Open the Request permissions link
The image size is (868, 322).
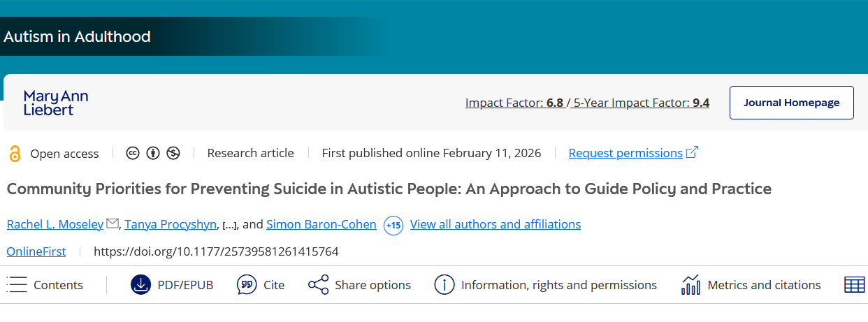pos(625,153)
